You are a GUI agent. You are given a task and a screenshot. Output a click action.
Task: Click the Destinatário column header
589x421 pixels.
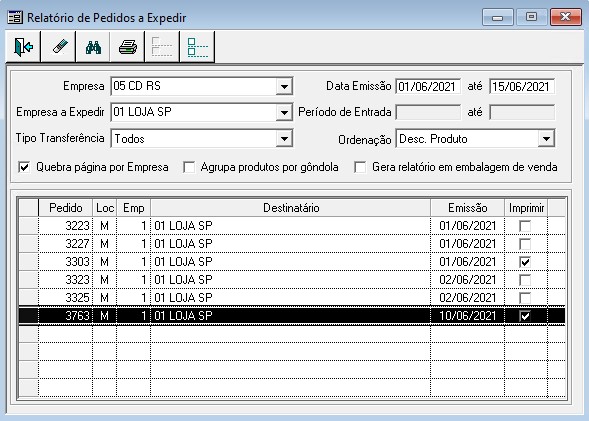point(291,208)
